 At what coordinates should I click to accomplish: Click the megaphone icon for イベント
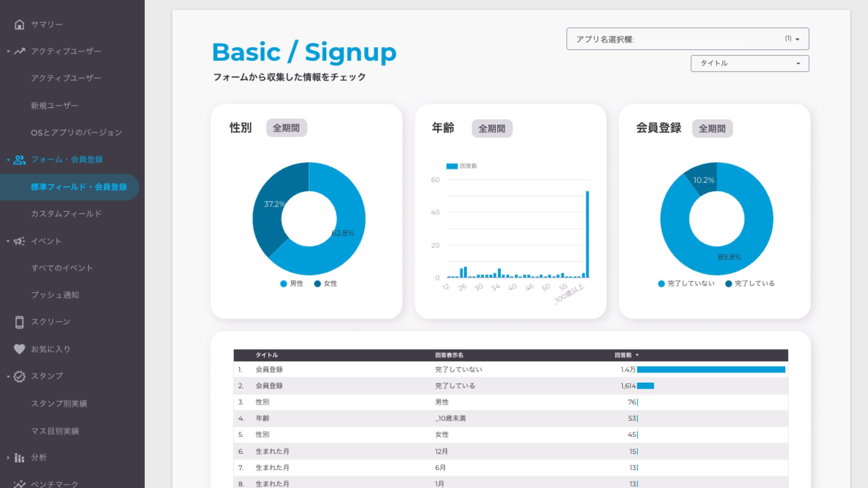(x=19, y=241)
